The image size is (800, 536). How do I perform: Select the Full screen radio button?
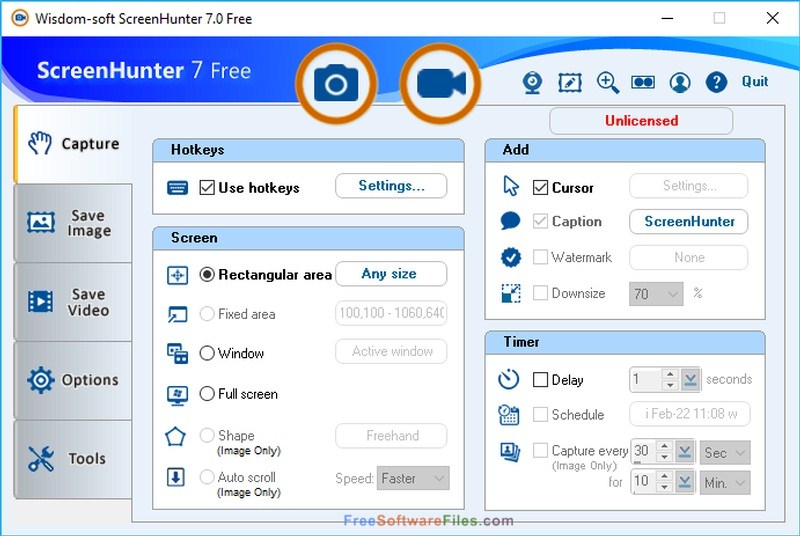point(207,394)
